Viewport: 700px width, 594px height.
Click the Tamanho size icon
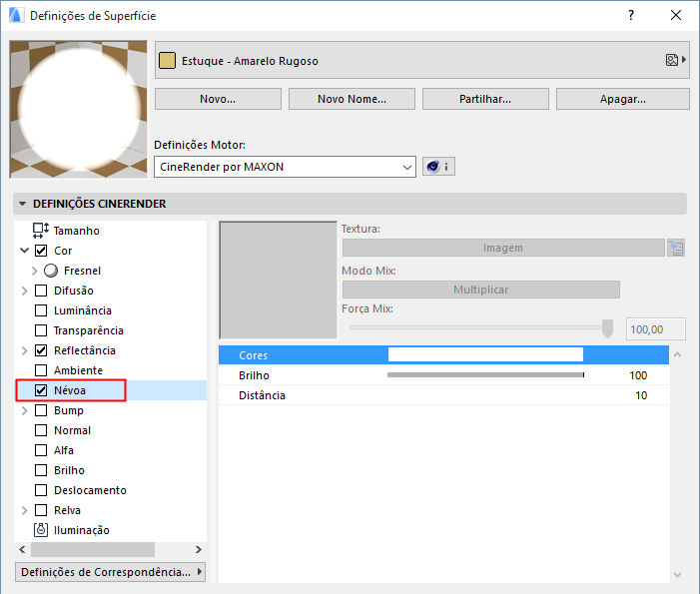click(41, 231)
